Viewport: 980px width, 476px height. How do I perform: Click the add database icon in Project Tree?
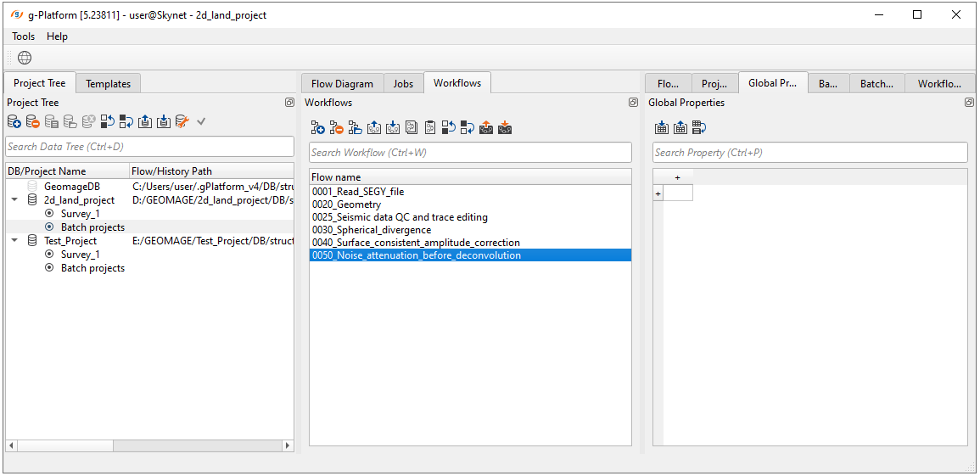pos(14,122)
